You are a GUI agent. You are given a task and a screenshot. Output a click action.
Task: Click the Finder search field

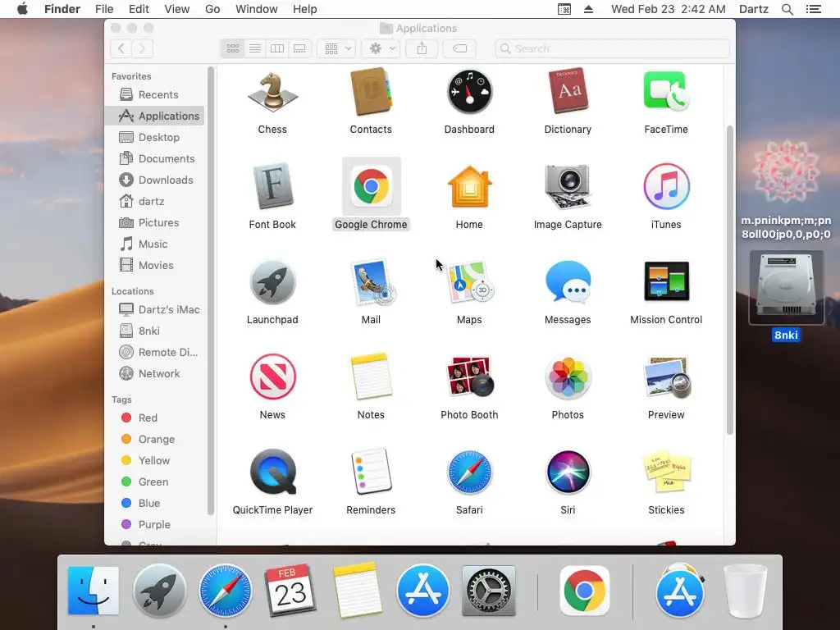coord(612,48)
